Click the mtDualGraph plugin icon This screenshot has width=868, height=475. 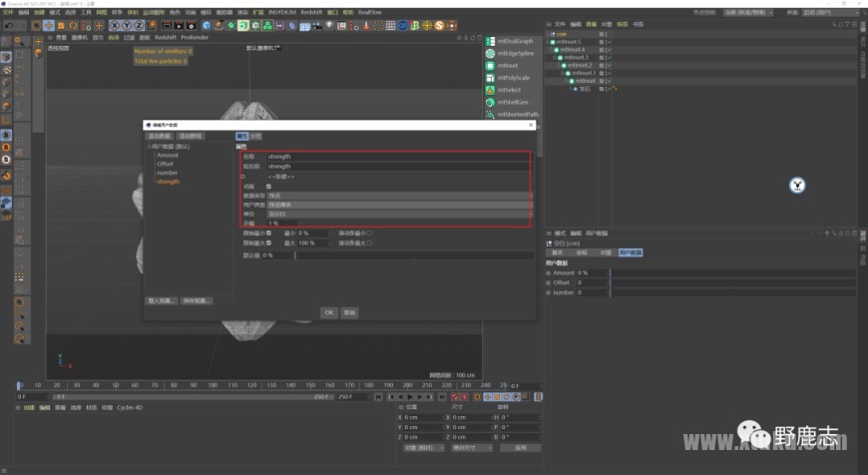[x=491, y=41]
